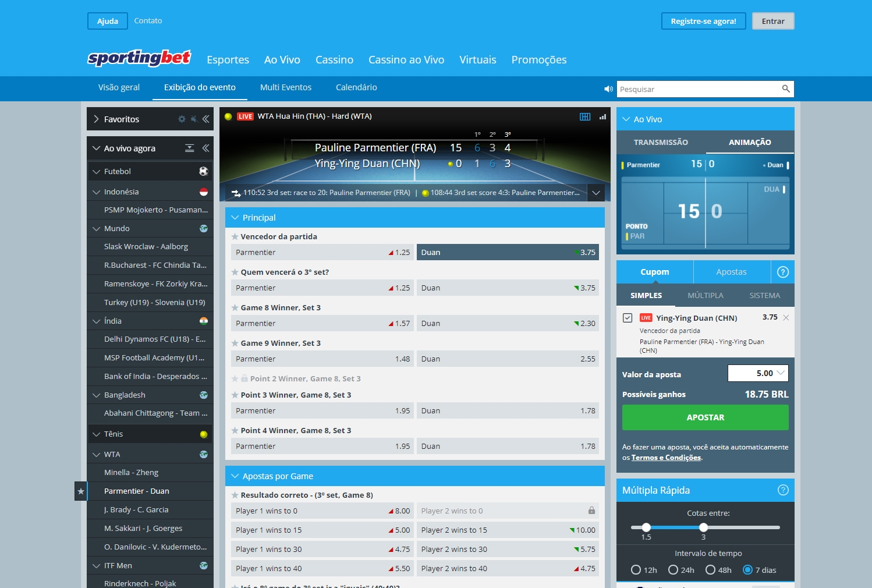Unfavorite the Parmentier - Duan match star

pos(81,491)
